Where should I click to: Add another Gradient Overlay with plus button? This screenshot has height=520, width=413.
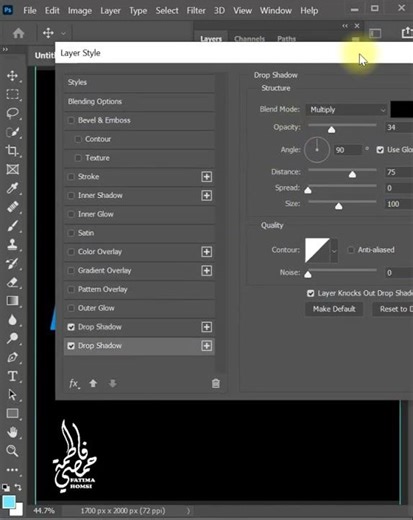click(207, 271)
